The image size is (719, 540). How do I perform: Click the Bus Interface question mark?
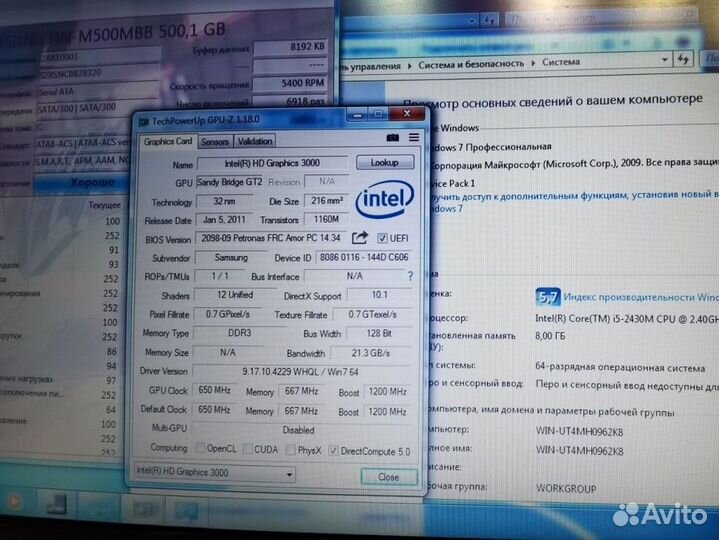click(x=410, y=276)
